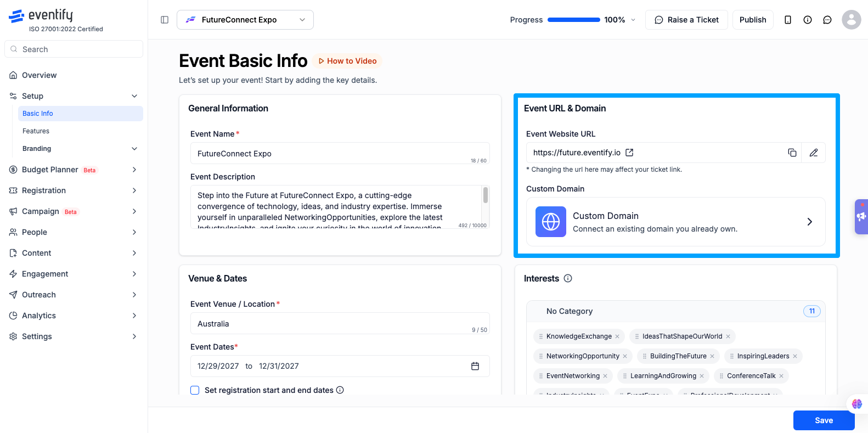Open calendar picker for Event Dates

[475, 366]
